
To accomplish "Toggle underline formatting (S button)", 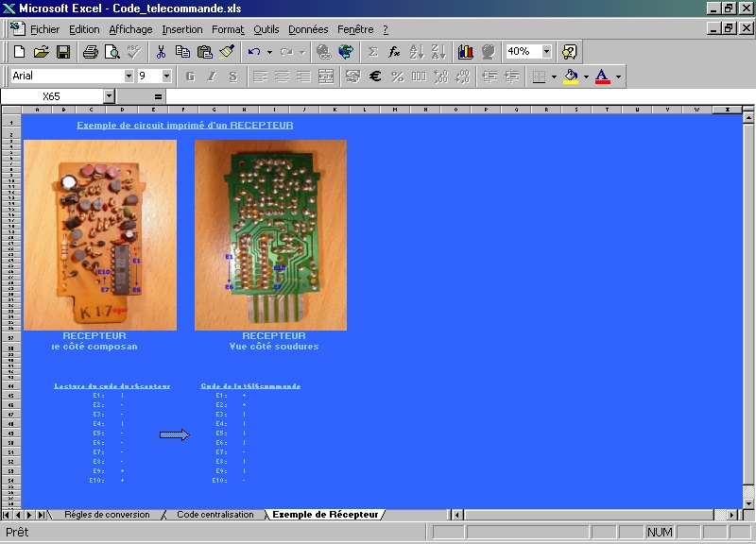I will 232,76.
